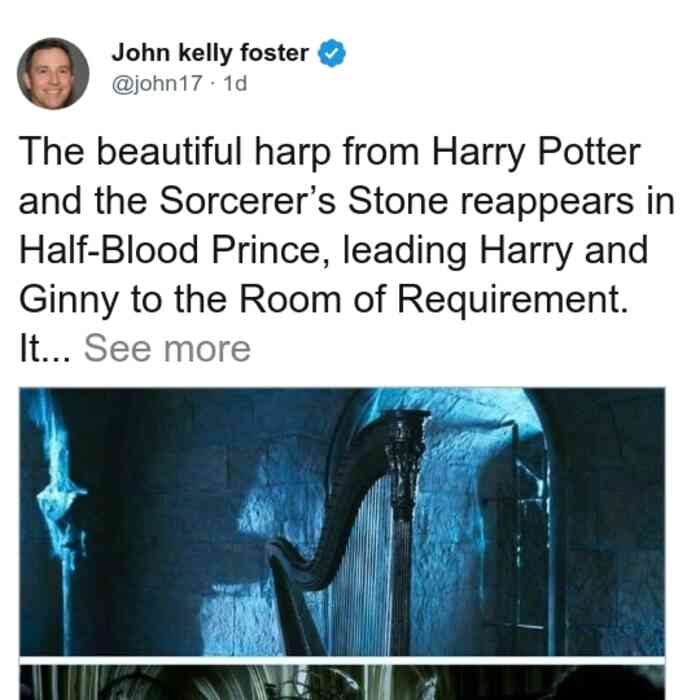Image resolution: width=700 pixels, height=700 pixels.
Task: Open the partially visible second photo below
Action: pos(342,682)
